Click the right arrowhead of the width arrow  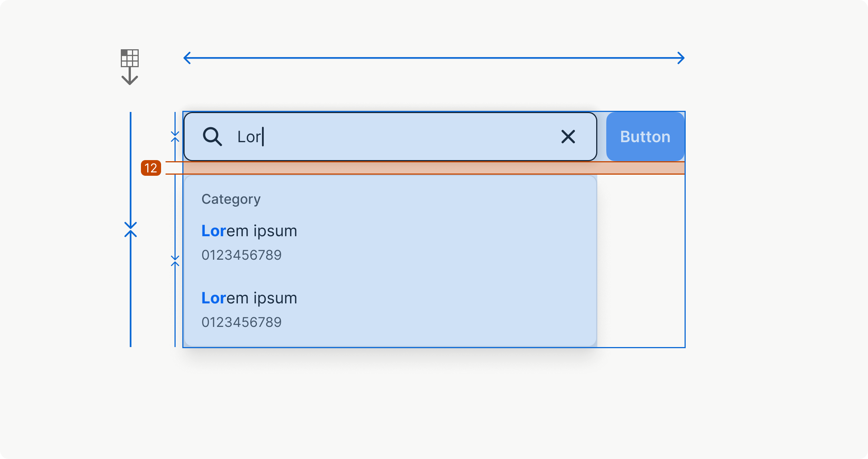[681, 58]
